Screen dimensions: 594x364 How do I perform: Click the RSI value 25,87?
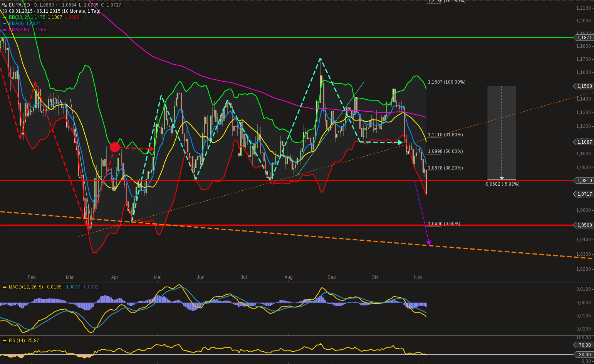(x=33, y=341)
